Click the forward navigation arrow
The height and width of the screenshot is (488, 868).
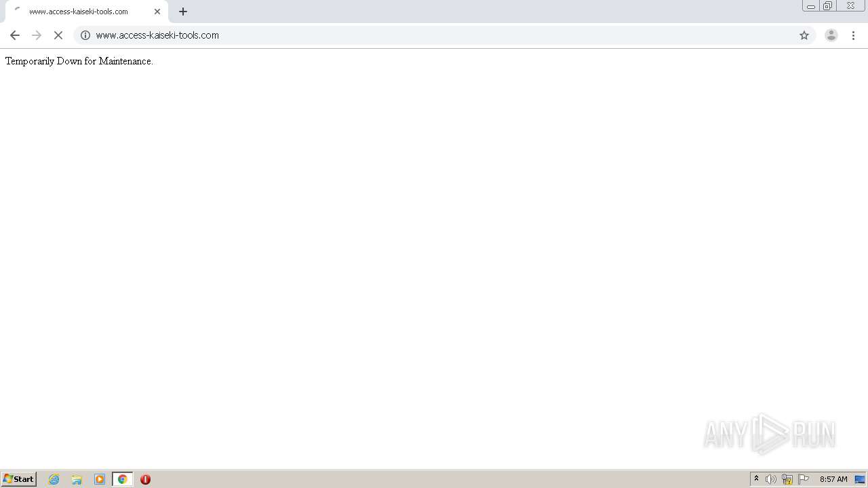click(x=37, y=35)
